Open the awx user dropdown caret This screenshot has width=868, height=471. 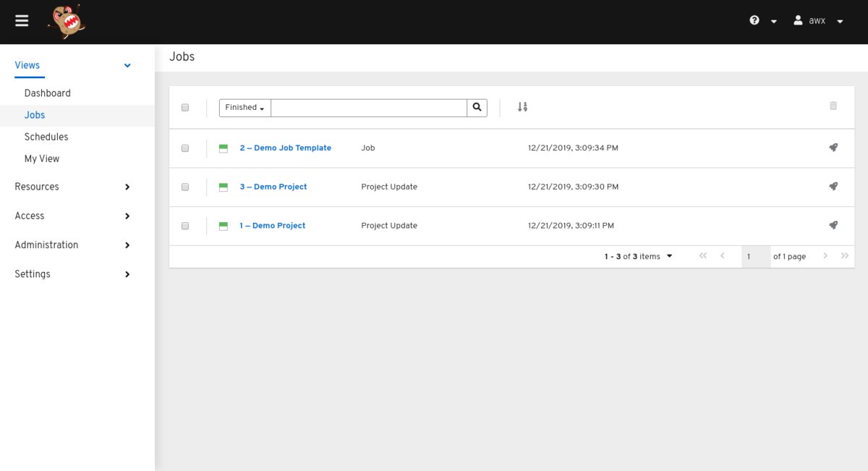[x=840, y=22]
